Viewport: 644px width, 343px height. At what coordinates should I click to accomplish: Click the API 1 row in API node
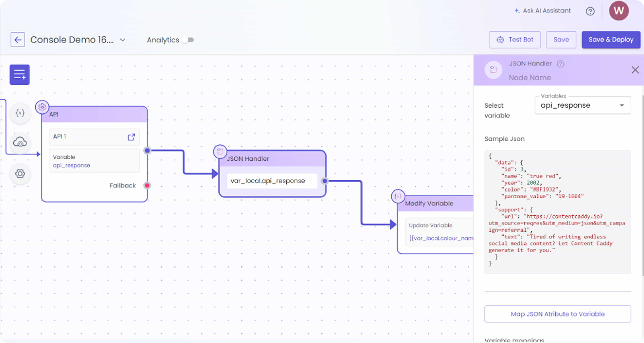click(94, 137)
